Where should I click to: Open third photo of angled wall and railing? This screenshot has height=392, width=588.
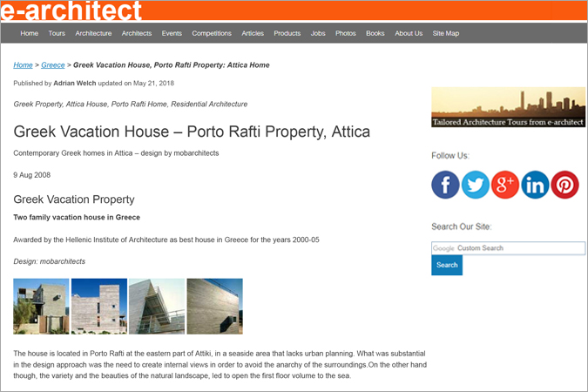pos(157,306)
